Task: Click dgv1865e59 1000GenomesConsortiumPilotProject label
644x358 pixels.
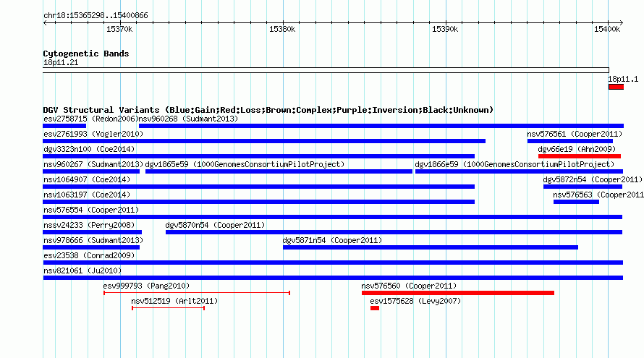Action: (x=245, y=165)
